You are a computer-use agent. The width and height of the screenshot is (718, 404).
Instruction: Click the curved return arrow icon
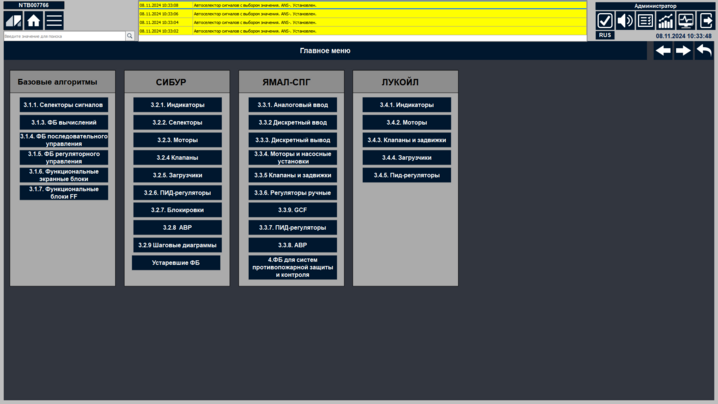[x=704, y=51]
